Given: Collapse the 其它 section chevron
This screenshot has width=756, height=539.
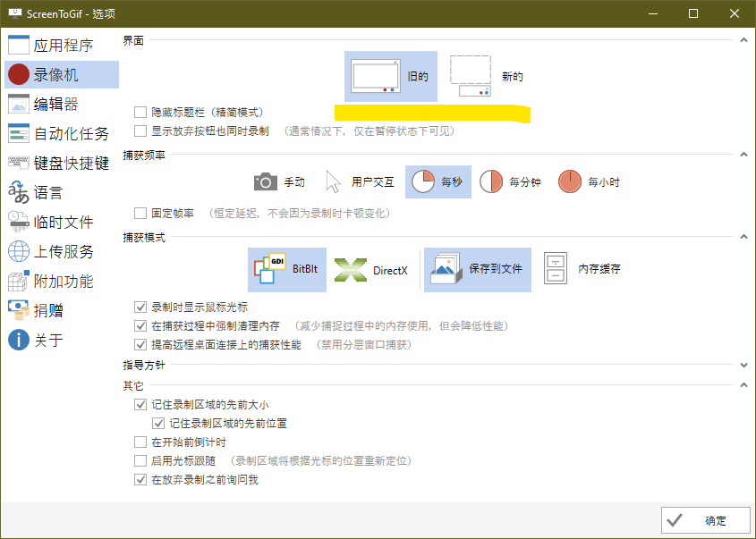Looking at the screenshot, I should pos(744,385).
